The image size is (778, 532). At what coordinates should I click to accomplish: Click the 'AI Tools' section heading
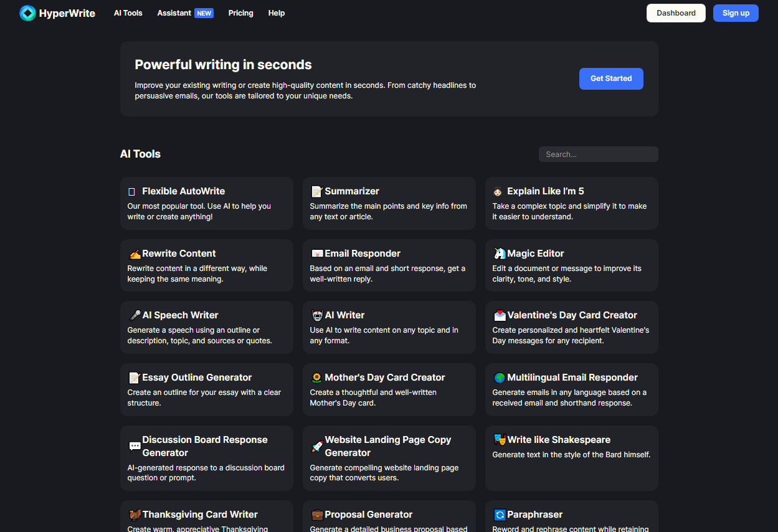click(140, 154)
